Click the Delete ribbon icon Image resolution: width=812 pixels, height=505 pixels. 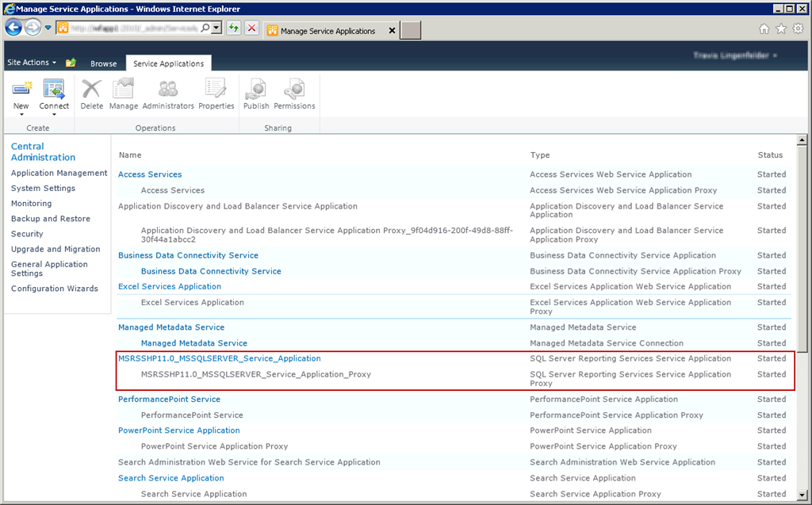tap(92, 89)
